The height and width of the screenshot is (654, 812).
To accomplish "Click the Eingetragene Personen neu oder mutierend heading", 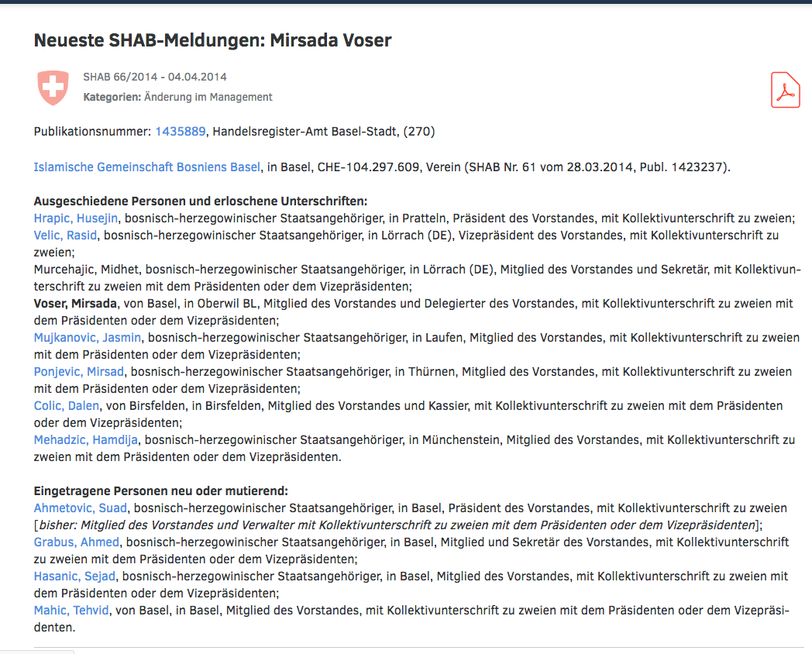I will click(160, 491).
